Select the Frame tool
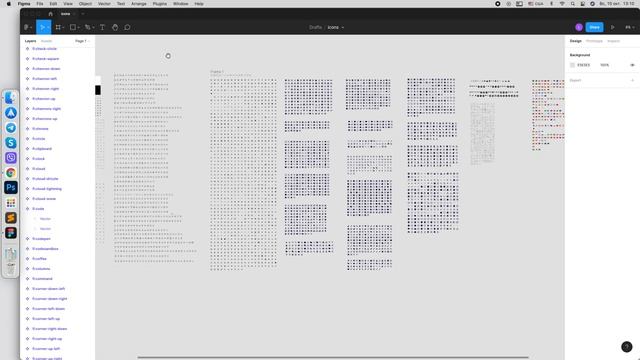This screenshot has height=360, width=640. (58, 27)
